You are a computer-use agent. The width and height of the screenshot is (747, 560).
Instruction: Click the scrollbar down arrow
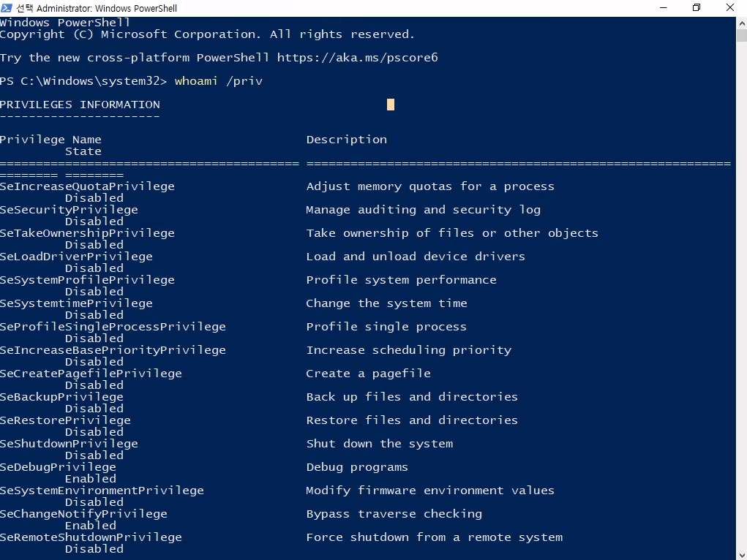click(x=742, y=555)
